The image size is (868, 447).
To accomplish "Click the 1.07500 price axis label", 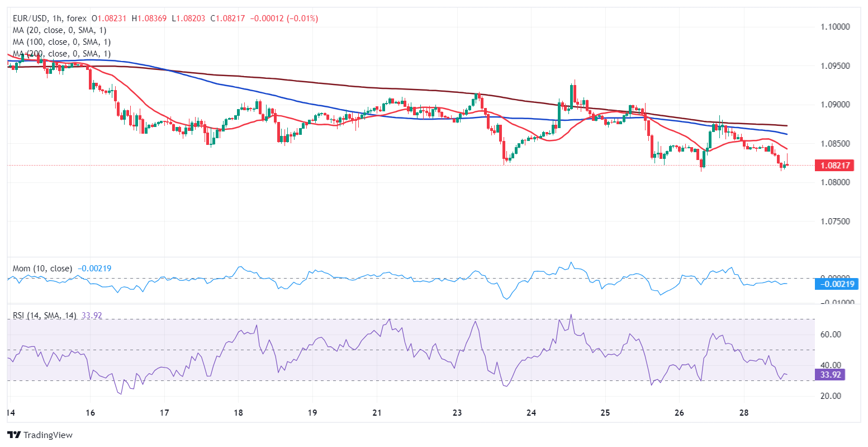I will coord(835,222).
